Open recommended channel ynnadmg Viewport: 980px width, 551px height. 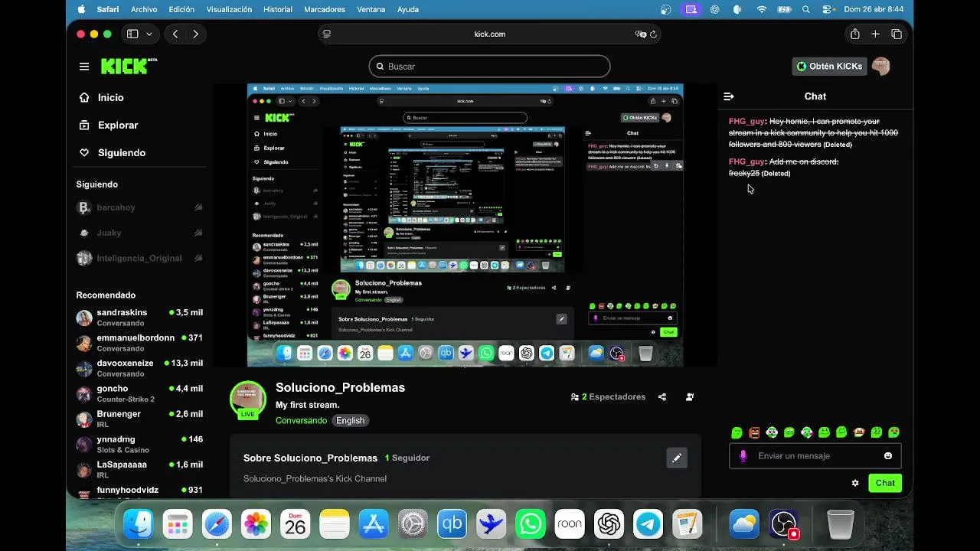click(x=139, y=444)
